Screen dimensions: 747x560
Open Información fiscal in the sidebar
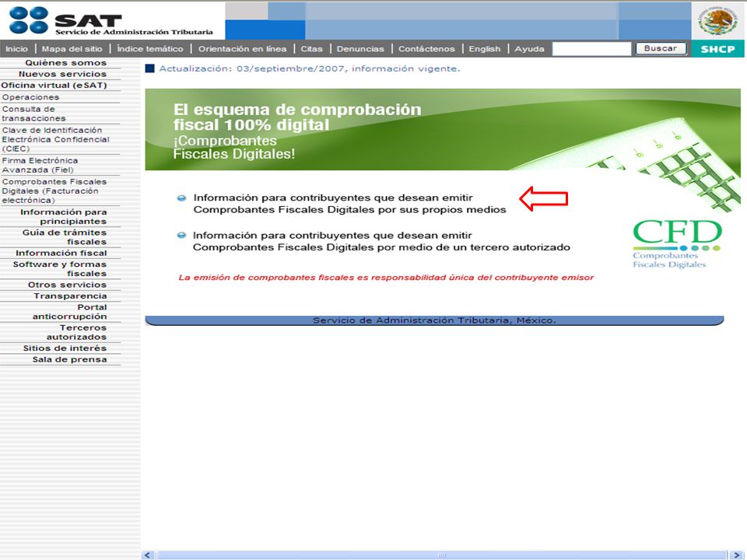coord(61,253)
